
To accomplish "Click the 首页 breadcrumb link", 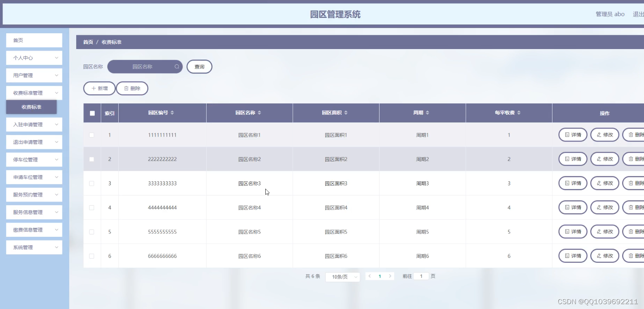I will (88, 42).
